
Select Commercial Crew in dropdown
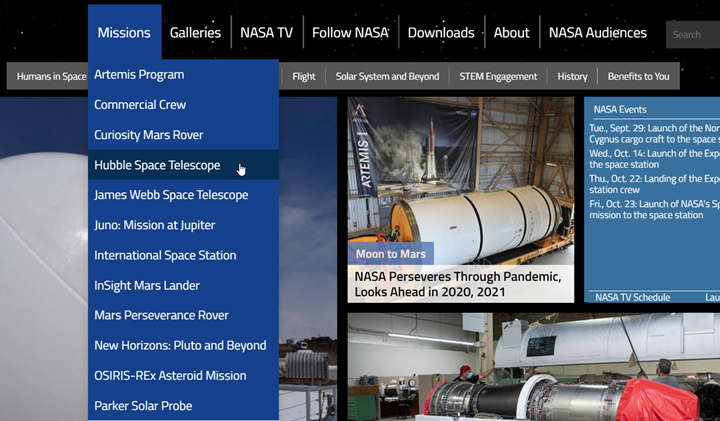tap(183, 105)
